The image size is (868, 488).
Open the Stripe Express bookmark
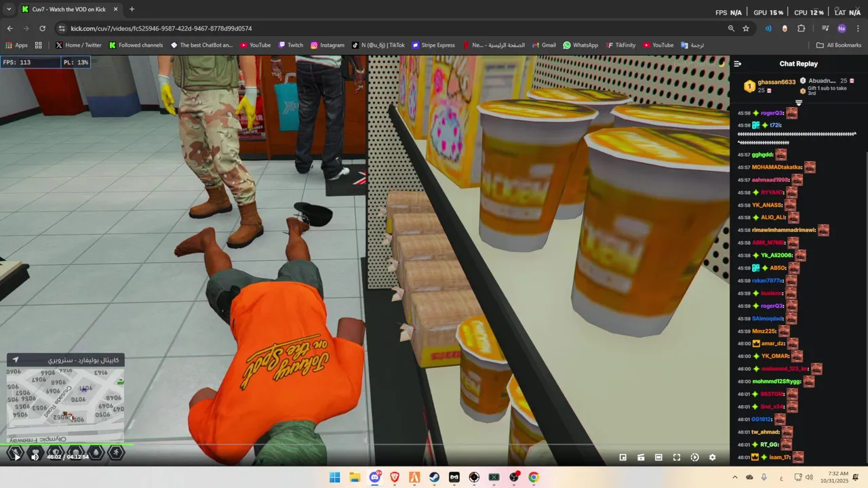point(433,45)
